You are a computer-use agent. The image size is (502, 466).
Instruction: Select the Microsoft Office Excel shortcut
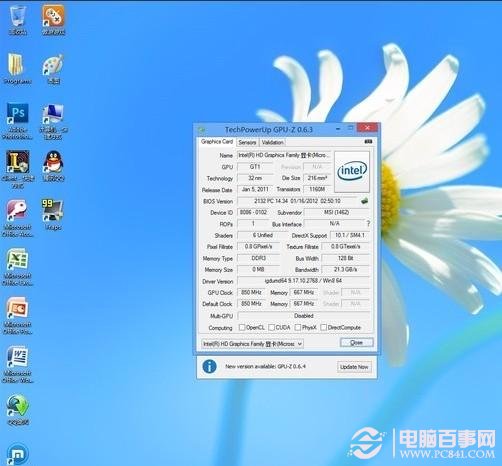pyautogui.click(x=18, y=267)
